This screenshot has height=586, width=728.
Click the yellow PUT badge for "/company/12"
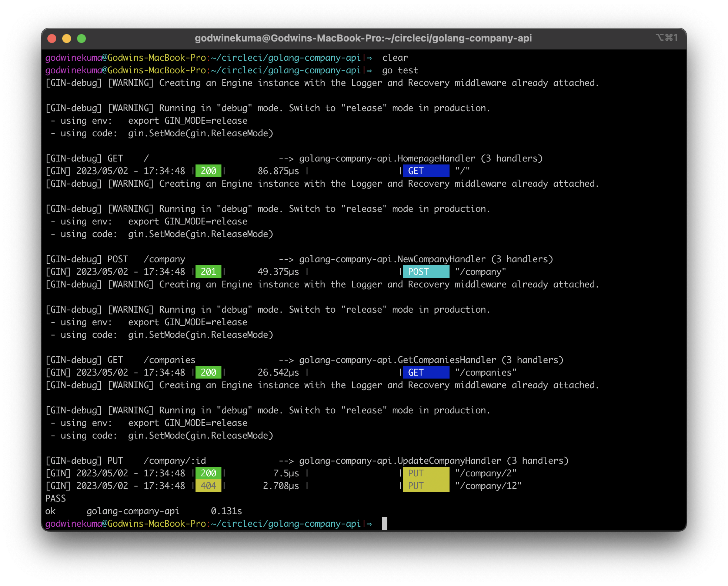coord(426,486)
